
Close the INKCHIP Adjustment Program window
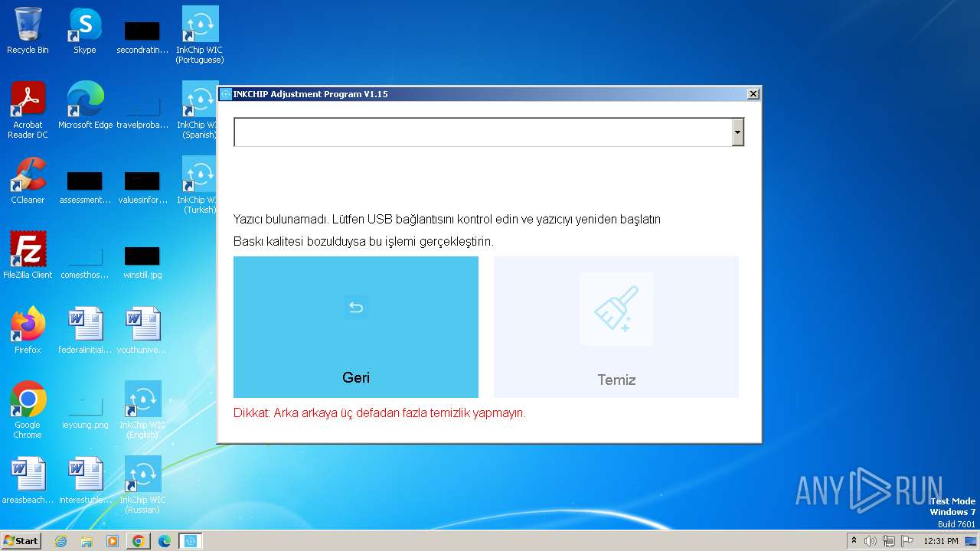tap(753, 93)
